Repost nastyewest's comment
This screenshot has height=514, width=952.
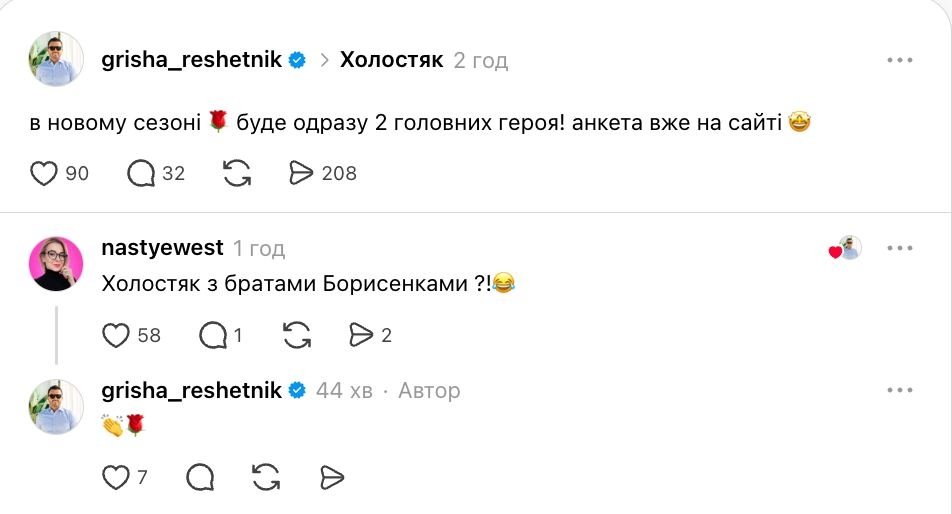297,336
